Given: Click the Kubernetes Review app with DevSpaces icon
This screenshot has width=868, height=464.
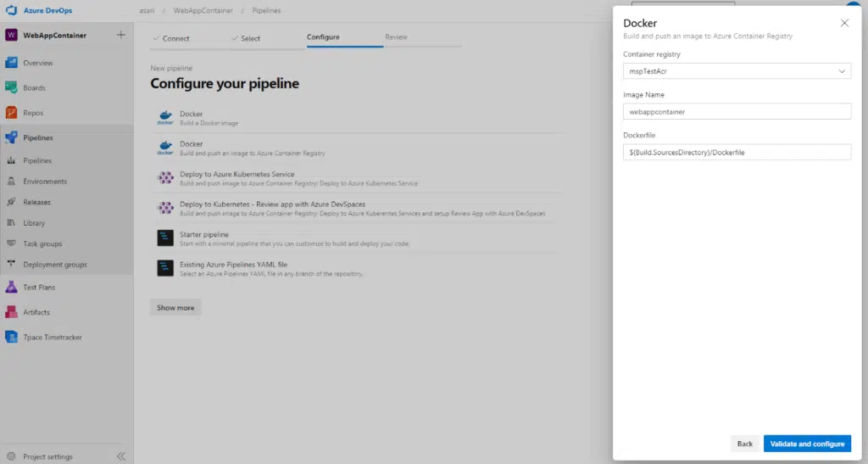Looking at the screenshot, I should (x=165, y=208).
